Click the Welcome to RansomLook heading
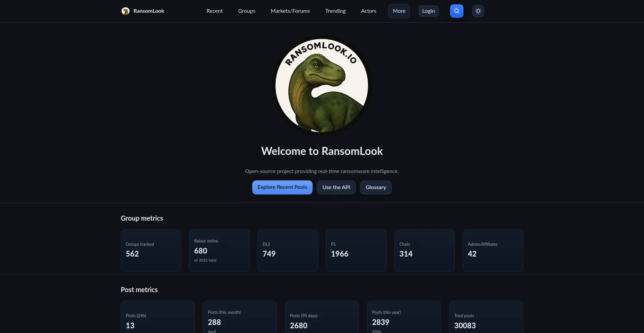644x333 pixels. [322, 151]
